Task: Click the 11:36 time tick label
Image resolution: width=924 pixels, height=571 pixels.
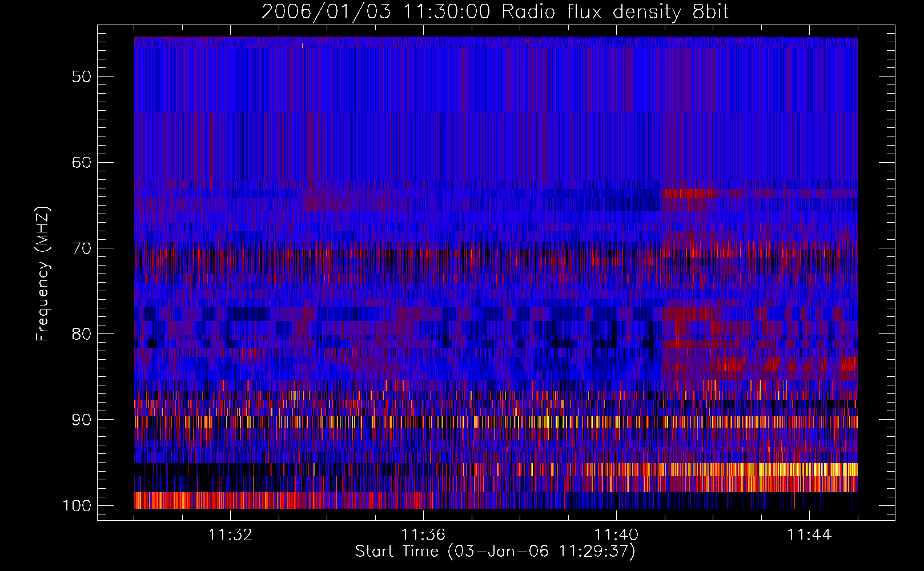Action: pos(423,535)
